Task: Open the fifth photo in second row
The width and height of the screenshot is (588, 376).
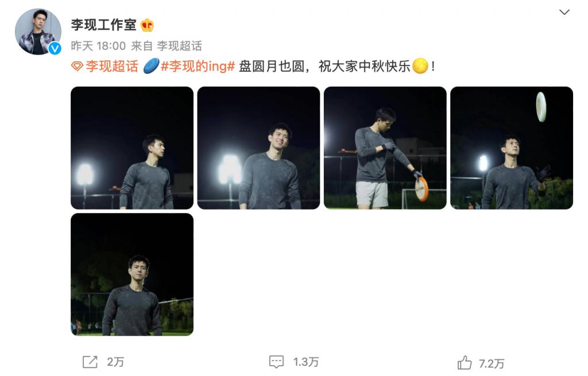Action: point(132,274)
